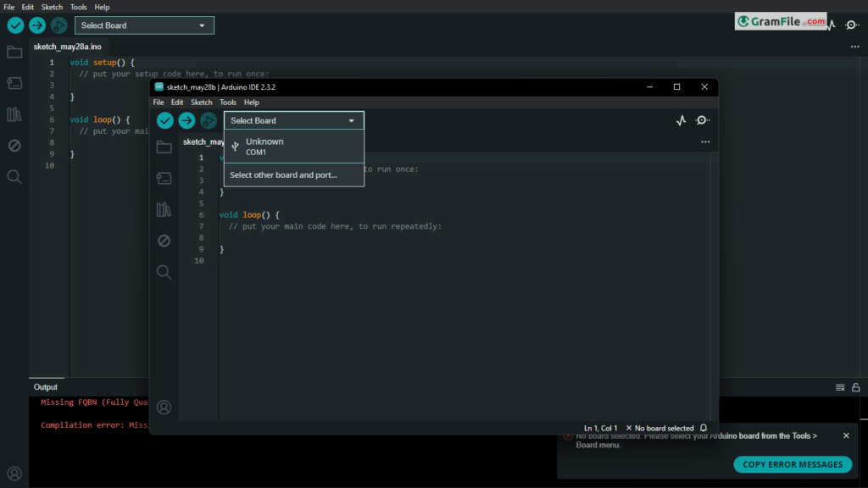Open Debug panel in background window sidebar
868x488 pixels.
pos(14,146)
